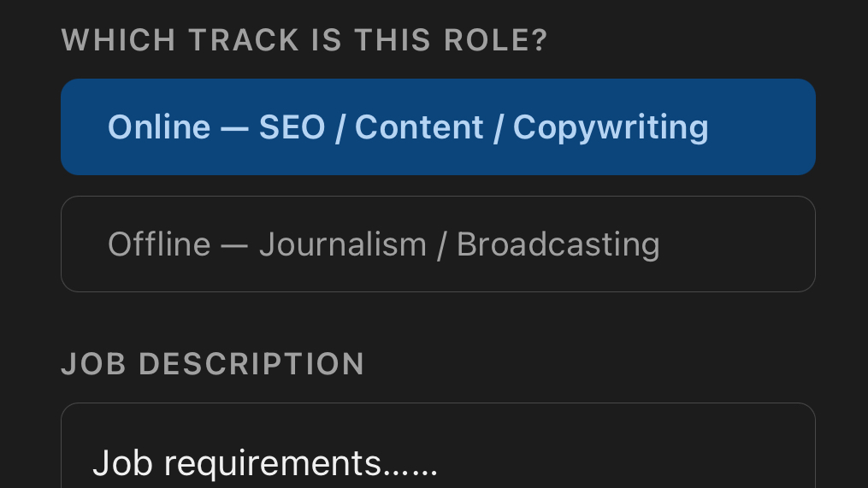Click the word Broadcasting in the Offline option
Screen dimensions: 868x488
click(558, 245)
